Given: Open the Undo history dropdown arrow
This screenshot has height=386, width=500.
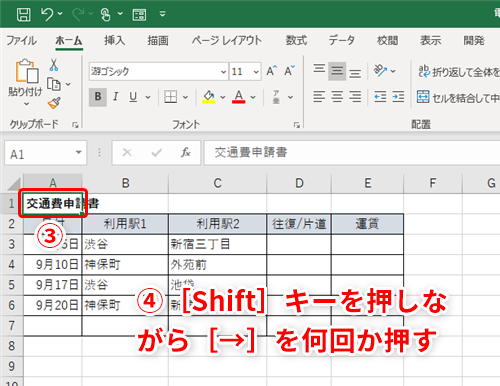Looking at the screenshot, I should [60, 14].
